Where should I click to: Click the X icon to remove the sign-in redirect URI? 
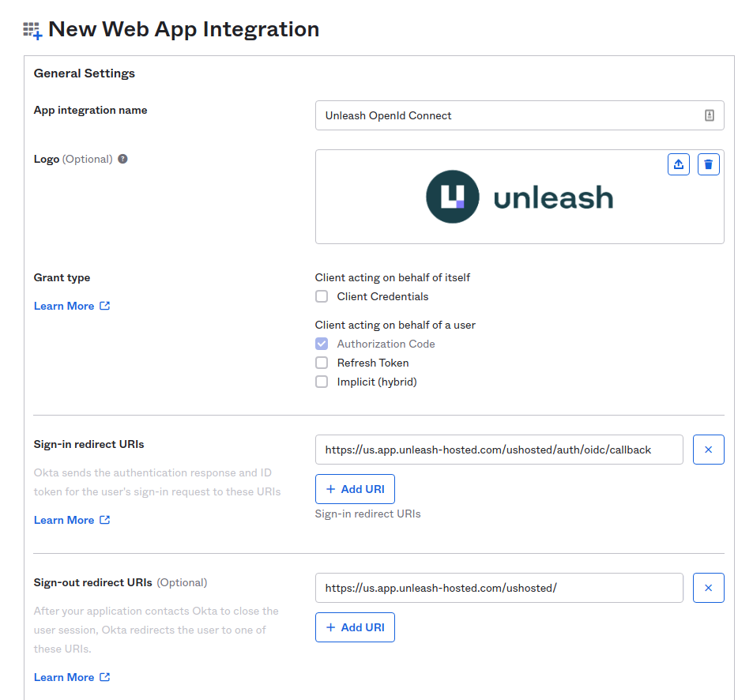pos(708,449)
